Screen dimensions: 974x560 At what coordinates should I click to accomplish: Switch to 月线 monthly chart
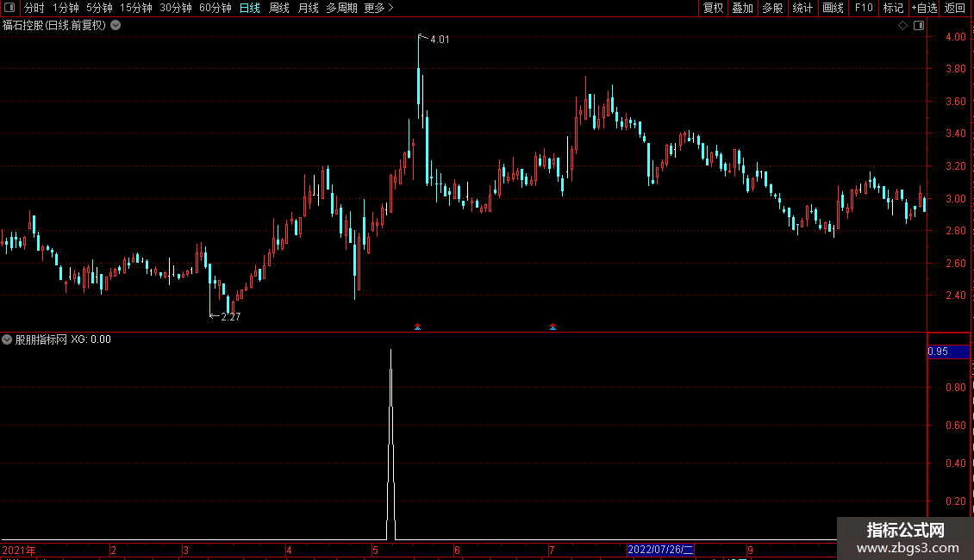pyautogui.click(x=308, y=8)
